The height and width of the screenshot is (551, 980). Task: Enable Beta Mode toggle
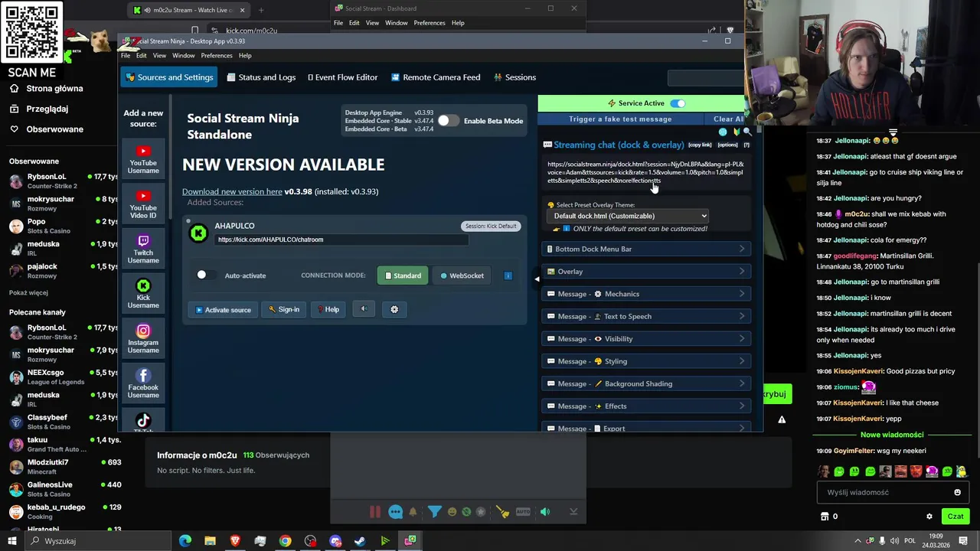(449, 121)
